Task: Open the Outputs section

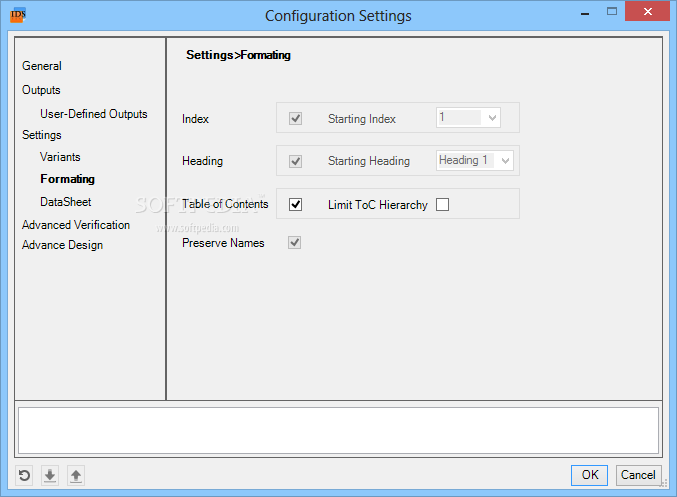Action: (41, 90)
